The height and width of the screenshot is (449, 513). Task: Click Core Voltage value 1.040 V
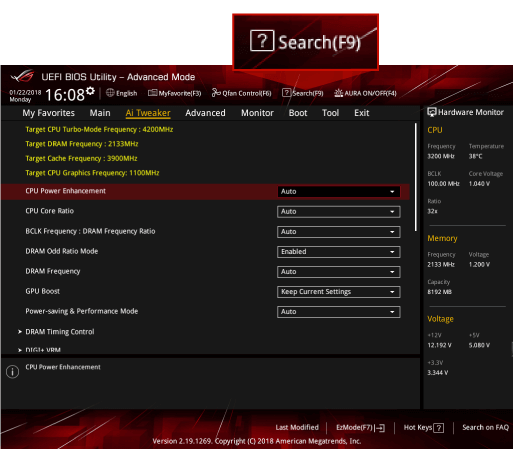tap(479, 184)
